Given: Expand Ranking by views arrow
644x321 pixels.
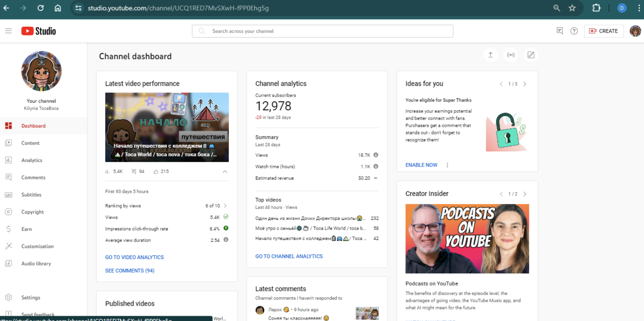Looking at the screenshot, I should pyautogui.click(x=225, y=206).
